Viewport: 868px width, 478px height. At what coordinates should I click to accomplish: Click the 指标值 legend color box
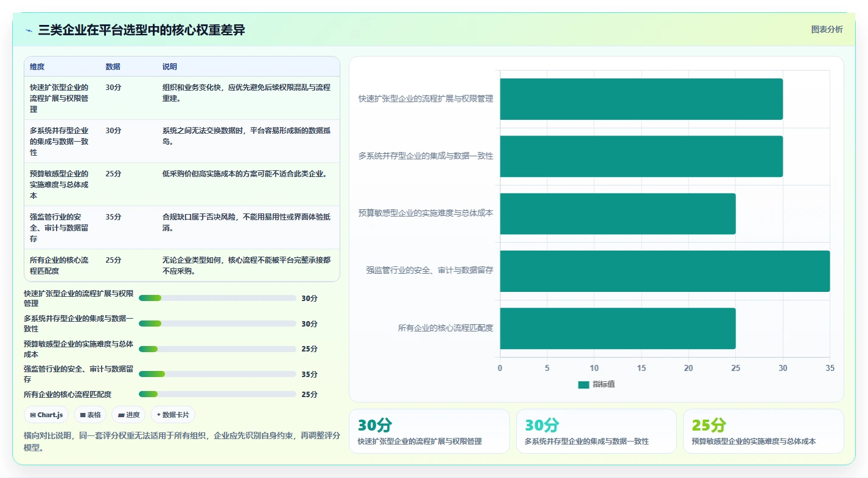pos(583,384)
